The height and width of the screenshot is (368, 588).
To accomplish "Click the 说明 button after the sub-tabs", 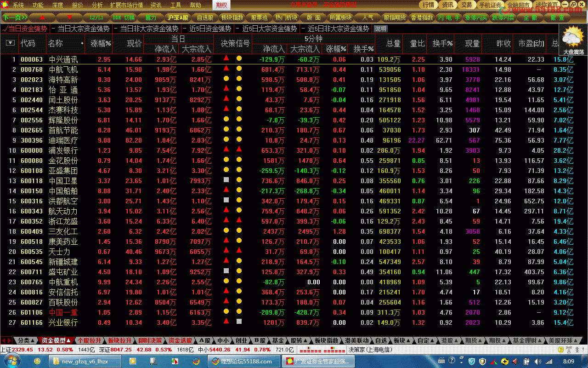I will [x=380, y=29].
